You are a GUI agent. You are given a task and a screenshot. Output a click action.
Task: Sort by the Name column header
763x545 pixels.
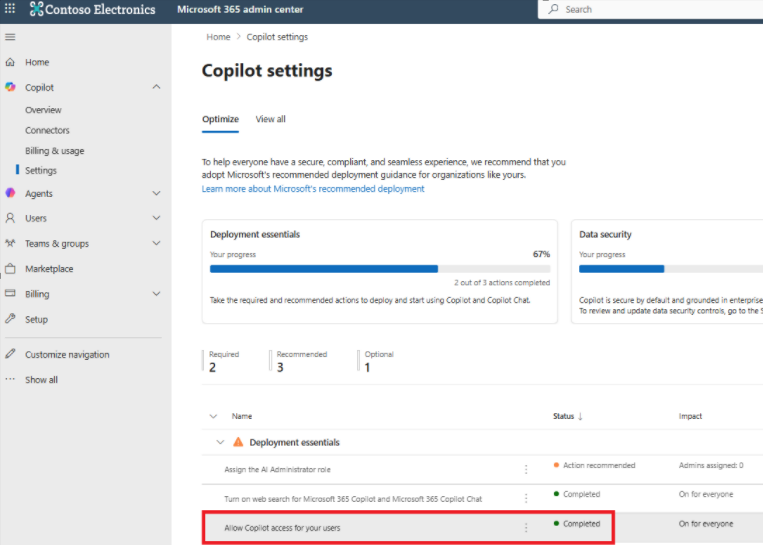242,417
